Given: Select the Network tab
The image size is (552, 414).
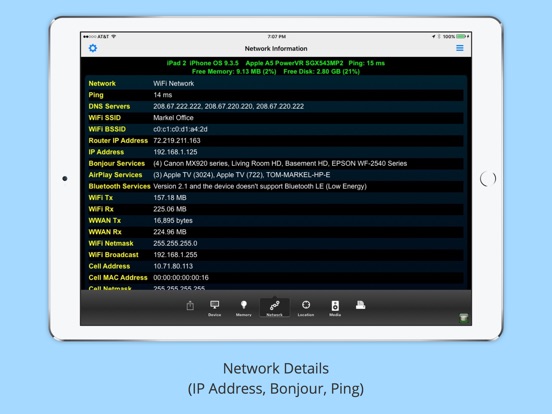Looking at the screenshot, I should pyautogui.click(x=275, y=308).
